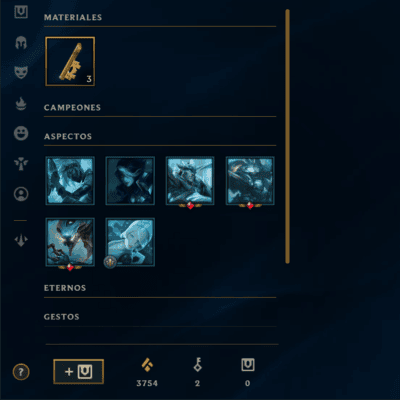Click the disenchant arrow sidebar icon
The height and width of the screenshot is (400, 400).
(x=21, y=240)
